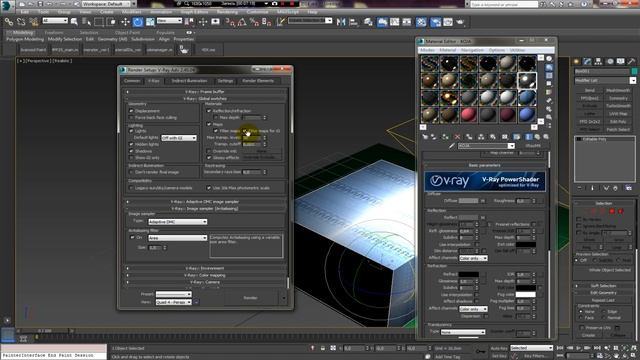Viewport: 640px width, 360px height.
Task: Select the Select and Rotate tool
Action: pyautogui.click(x=138, y=22)
